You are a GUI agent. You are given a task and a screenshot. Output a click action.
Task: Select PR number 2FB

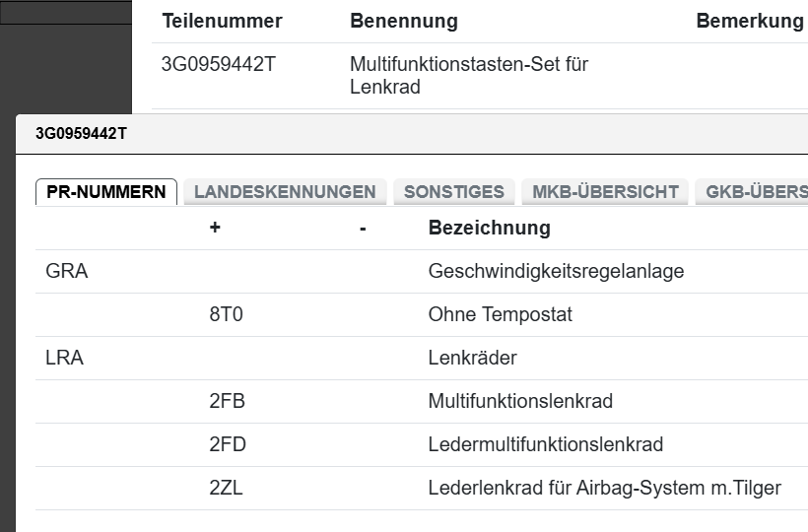228,401
